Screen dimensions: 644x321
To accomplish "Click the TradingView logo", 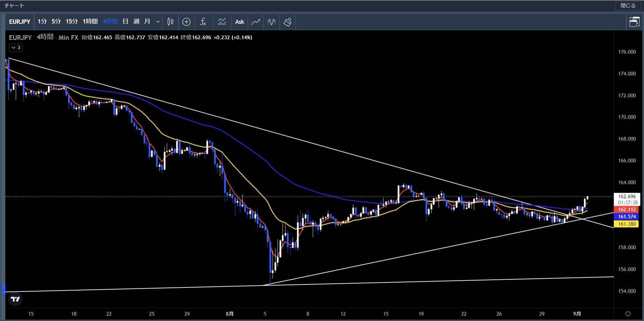I will click(x=15, y=299).
